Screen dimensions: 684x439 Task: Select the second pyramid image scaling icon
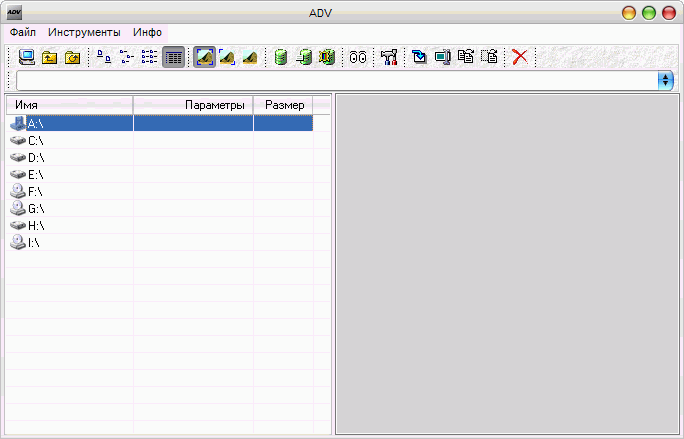click(227, 57)
